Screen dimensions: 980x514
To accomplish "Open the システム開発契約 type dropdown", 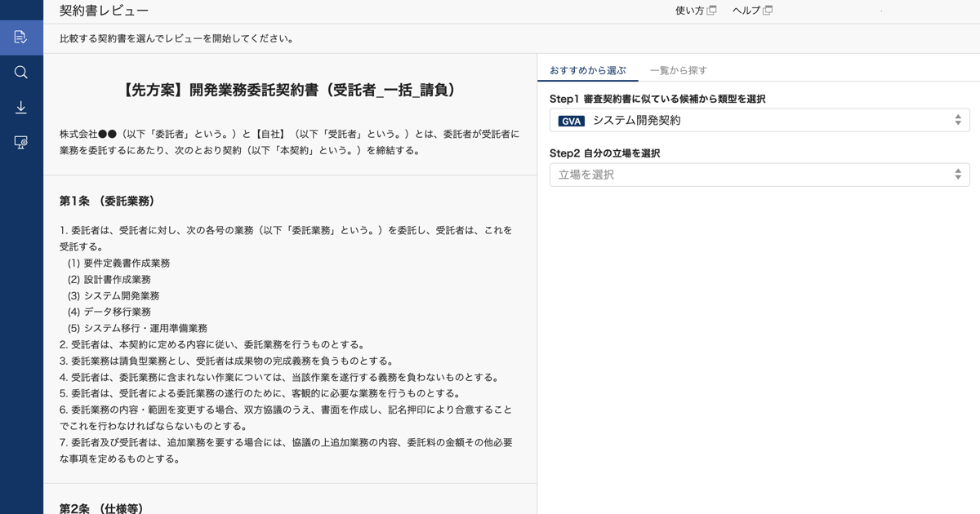I will tap(759, 120).
